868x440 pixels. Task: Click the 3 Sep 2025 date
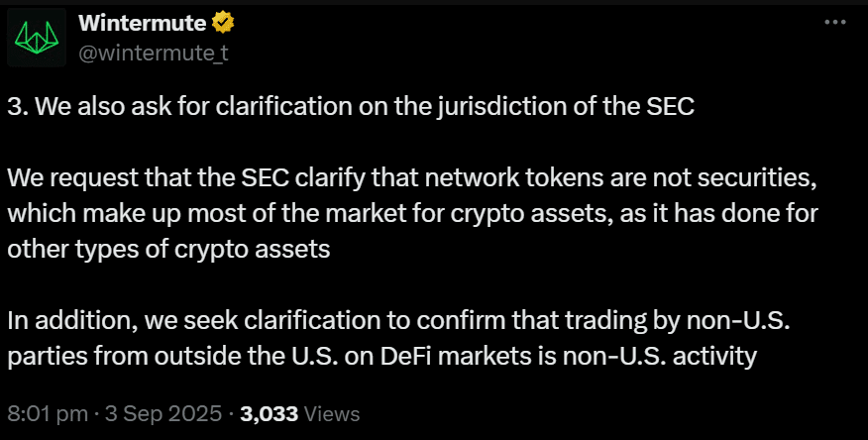[x=163, y=414]
